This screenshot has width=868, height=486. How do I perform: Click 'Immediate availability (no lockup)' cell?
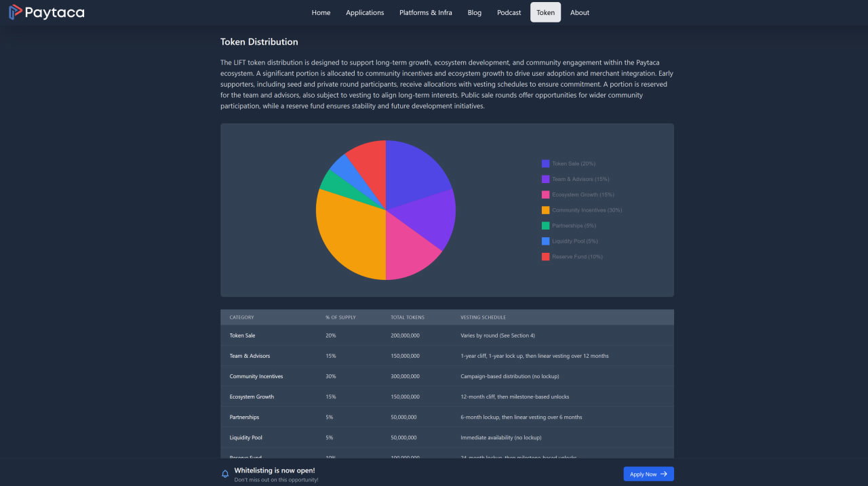[501, 437]
